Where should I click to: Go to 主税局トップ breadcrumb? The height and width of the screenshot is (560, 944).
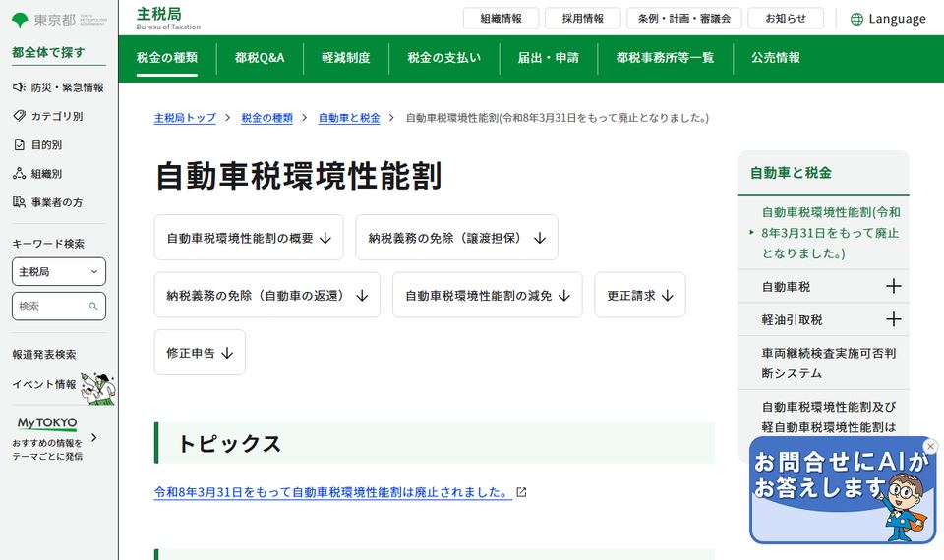point(185,118)
